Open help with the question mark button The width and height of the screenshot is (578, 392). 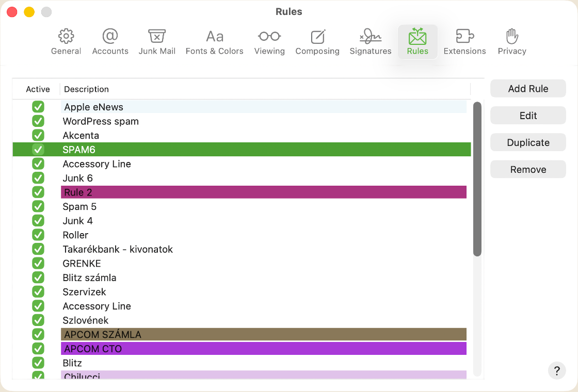557,370
